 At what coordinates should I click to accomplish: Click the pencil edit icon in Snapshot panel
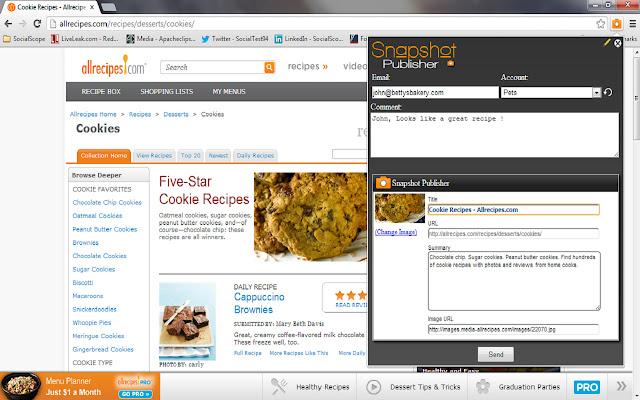(607, 42)
